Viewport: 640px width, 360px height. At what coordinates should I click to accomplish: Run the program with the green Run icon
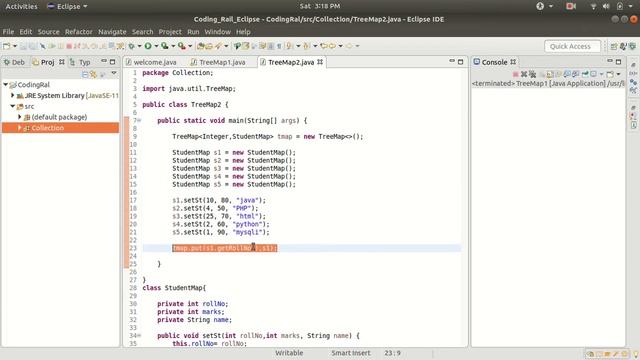[148, 46]
